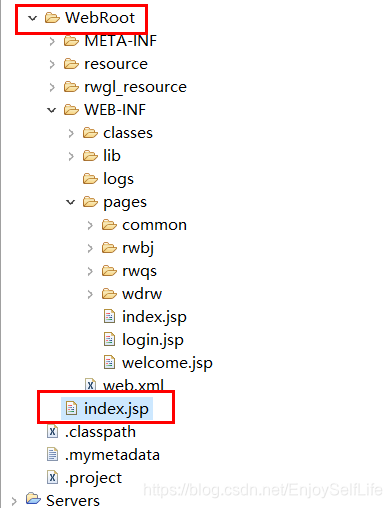Expand the rwbj folder arrow
Screen dimensions: 392x508
coord(90,248)
